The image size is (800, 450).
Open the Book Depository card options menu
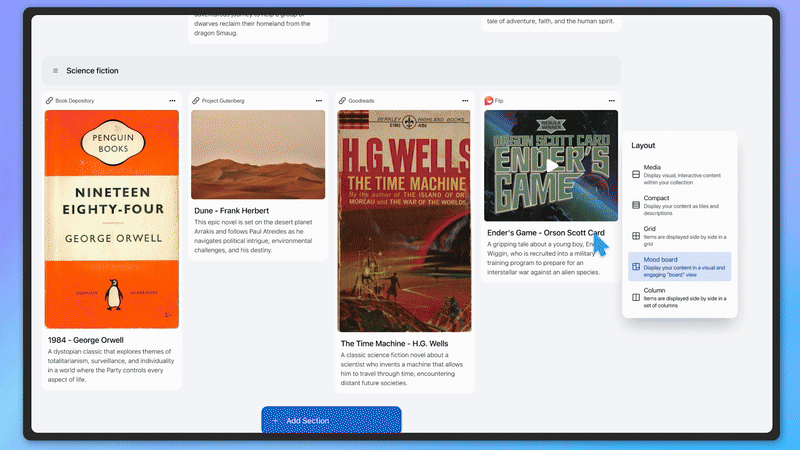[x=172, y=101]
